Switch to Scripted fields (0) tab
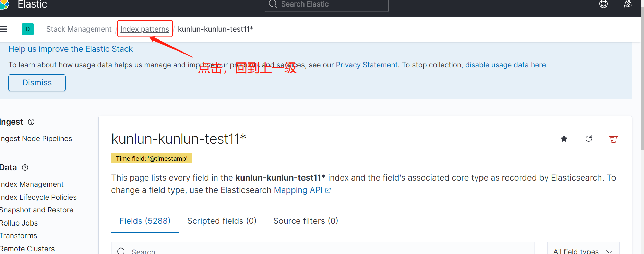The height and width of the screenshot is (254, 644). (222, 221)
